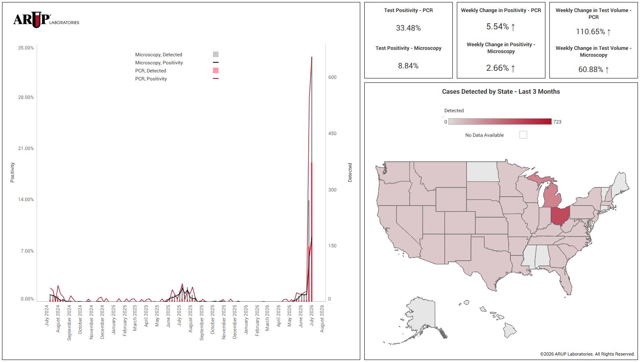This screenshot has height=362, width=644.
Task: Click the July 2026 axis label
Action: [311, 315]
